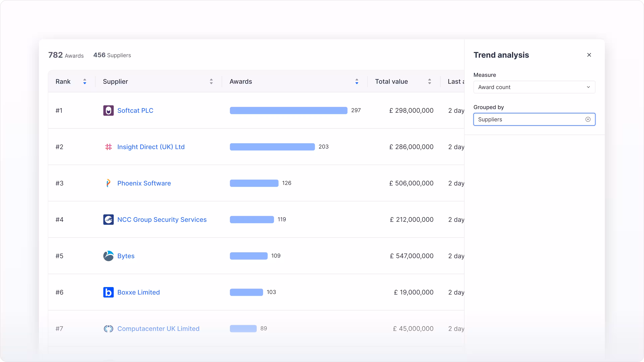644x362 pixels.
Task: Select the 456 Suppliers summary tab
Action: pyautogui.click(x=112, y=55)
